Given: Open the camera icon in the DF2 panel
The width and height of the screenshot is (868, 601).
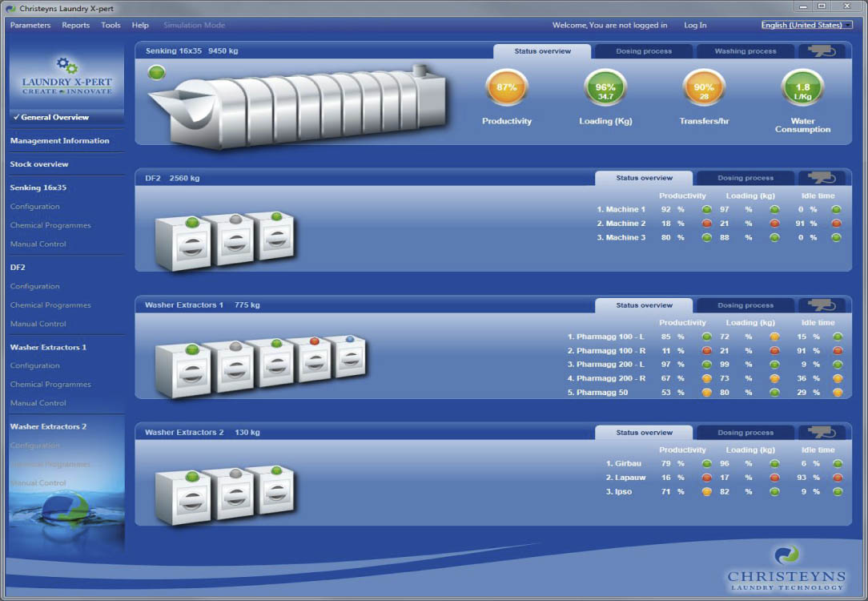Looking at the screenshot, I should coord(821,178).
